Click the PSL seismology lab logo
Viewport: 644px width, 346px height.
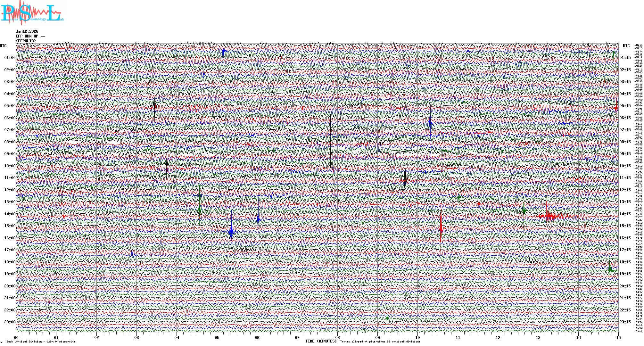click(32, 13)
